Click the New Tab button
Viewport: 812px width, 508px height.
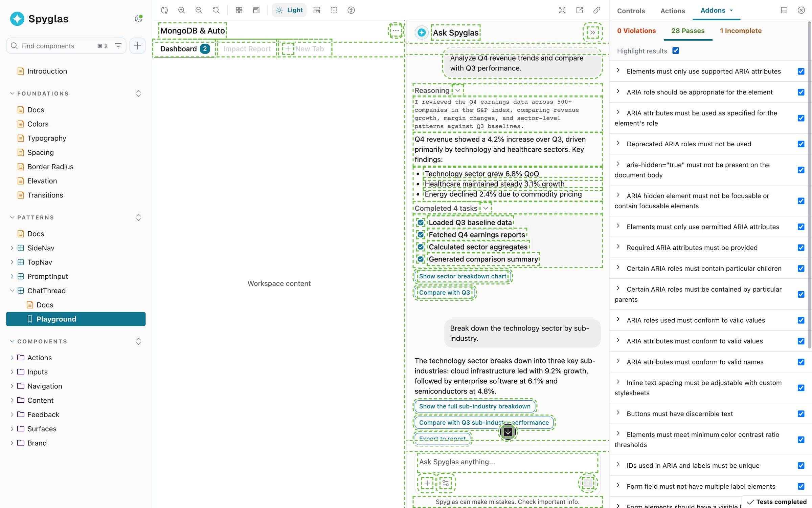point(304,49)
